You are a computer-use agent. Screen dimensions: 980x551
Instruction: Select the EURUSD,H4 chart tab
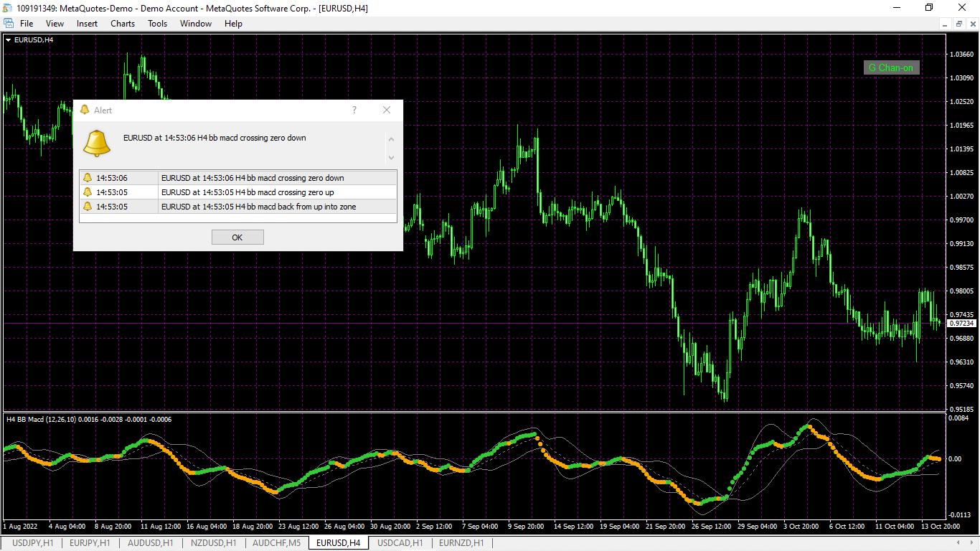tap(338, 543)
